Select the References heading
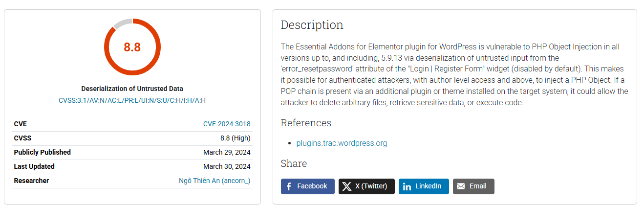Screen dimensions: 644x207 pos(306,123)
